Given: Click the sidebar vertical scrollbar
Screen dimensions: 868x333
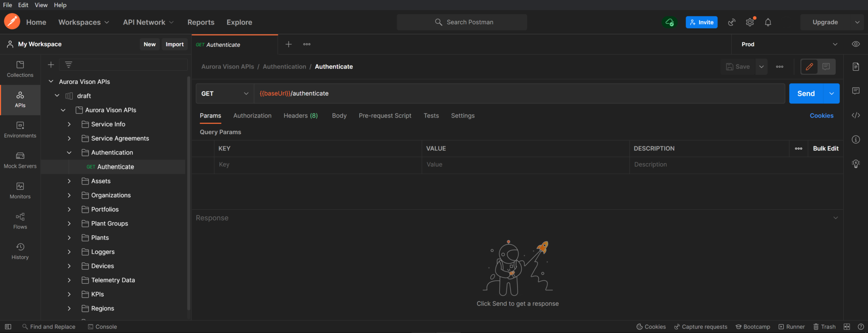Looking at the screenshot, I should click(189, 191).
